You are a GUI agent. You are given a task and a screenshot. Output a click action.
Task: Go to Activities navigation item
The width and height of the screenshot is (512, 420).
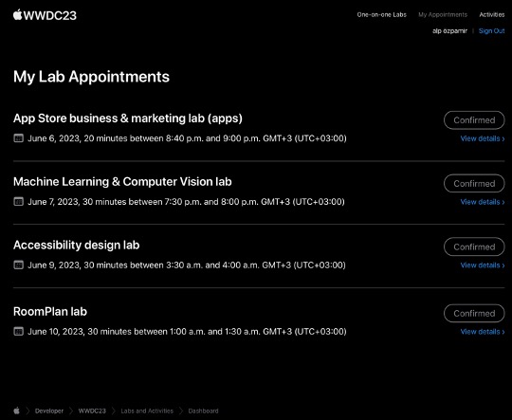pos(492,15)
